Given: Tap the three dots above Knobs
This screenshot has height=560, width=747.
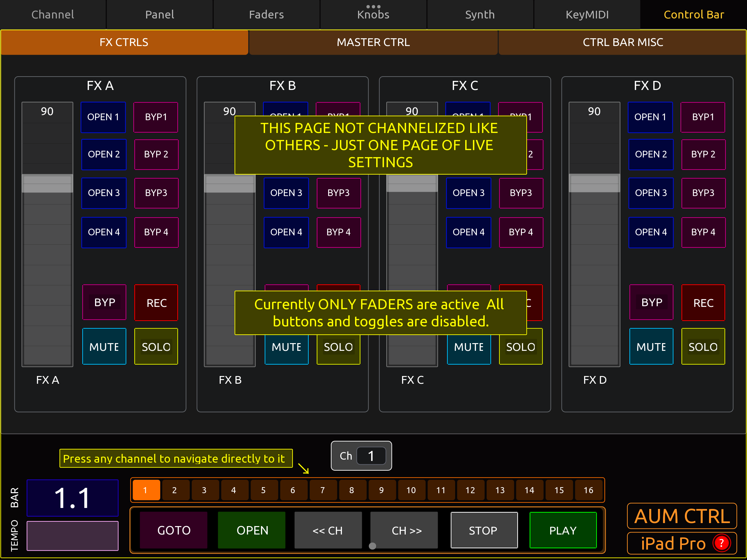Looking at the screenshot, I should [x=373, y=6].
